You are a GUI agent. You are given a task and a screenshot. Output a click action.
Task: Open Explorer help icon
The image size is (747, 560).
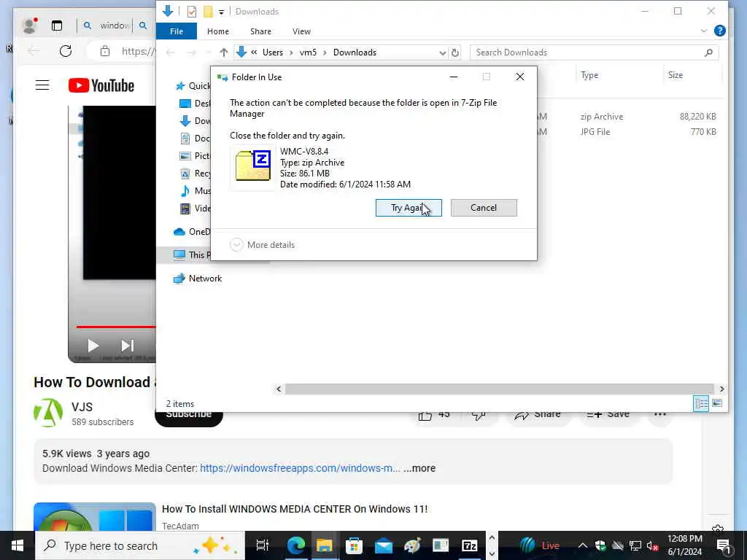click(719, 31)
